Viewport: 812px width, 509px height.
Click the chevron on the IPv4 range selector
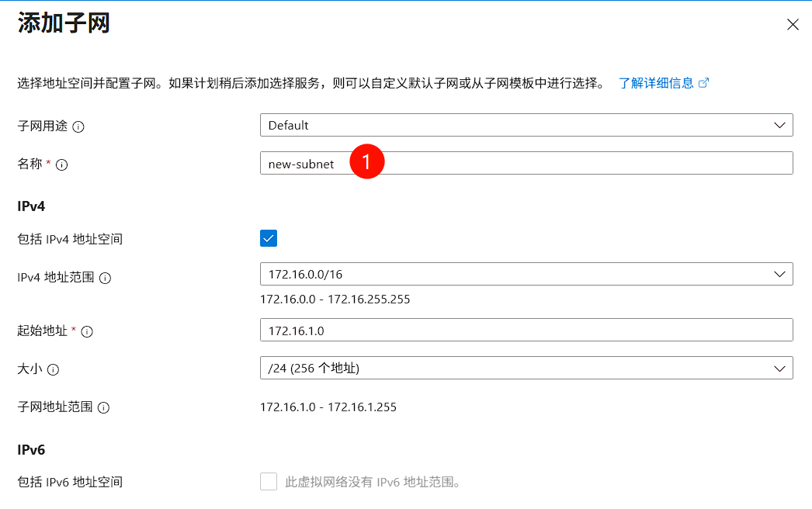pos(780,274)
